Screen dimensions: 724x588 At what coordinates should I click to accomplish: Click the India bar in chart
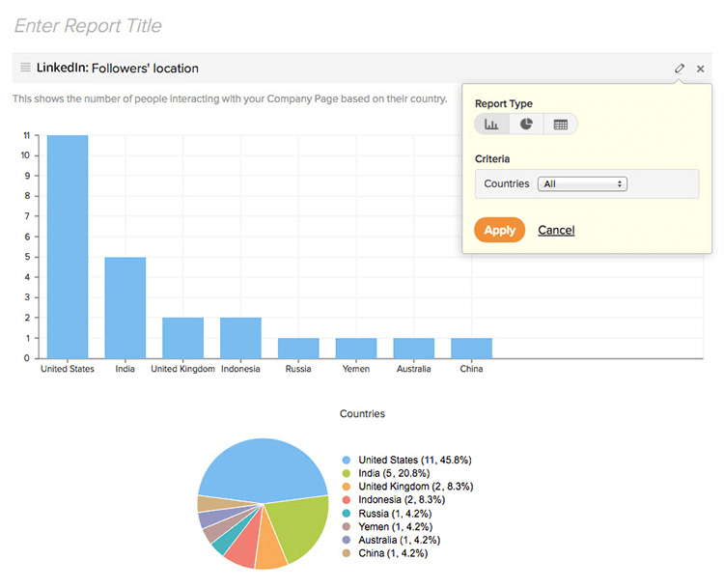tap(125, 308)
